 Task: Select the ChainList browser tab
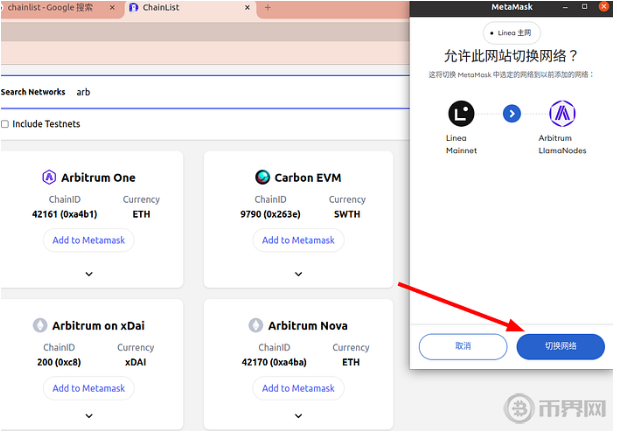pyautogui.click(x=185, y=8)
